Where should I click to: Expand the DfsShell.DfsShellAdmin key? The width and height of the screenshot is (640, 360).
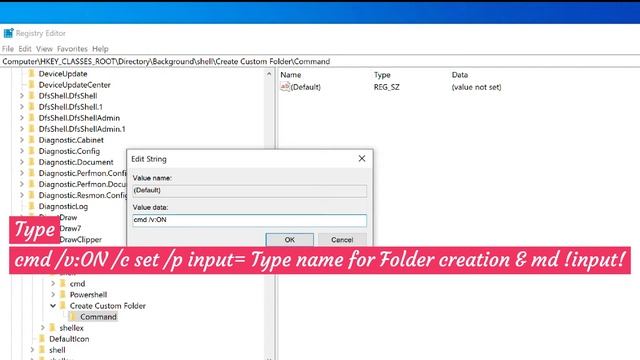pos(22,118)
